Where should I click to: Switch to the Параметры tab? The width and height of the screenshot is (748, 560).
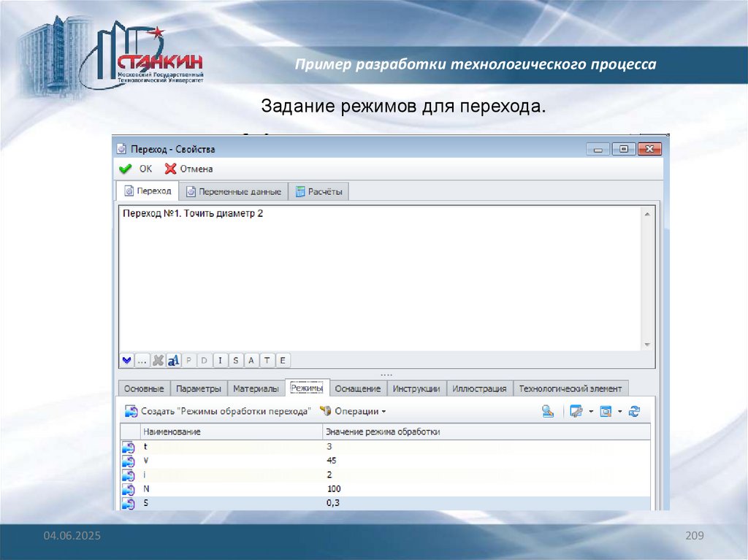[199, 388]
